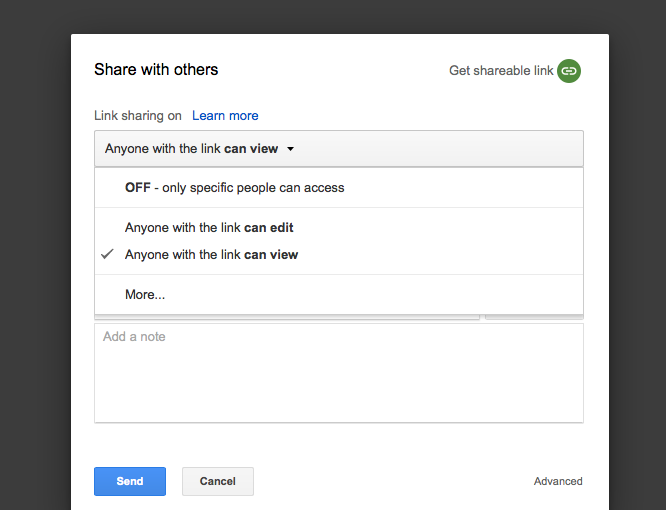Image resolution: width=666 pixels, height=510 pixels.
Task: Choose Anyone with the link can edit
Action: 339,228
